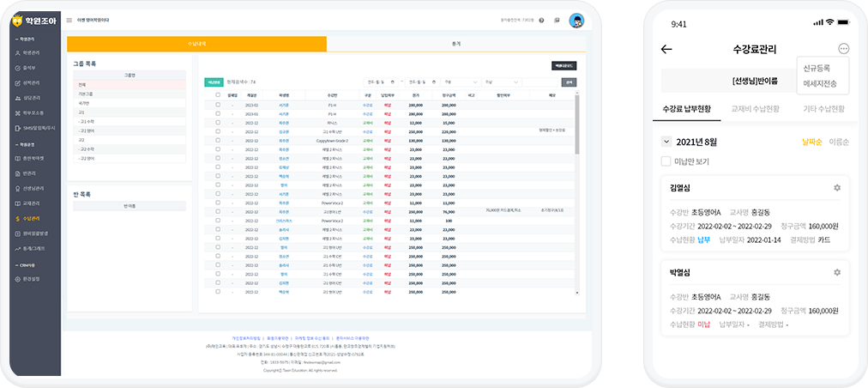Viewport: 868px width, 388px height.
Task: Collapse the 2021년 8월 section chevron
Action: coord(666,141)
